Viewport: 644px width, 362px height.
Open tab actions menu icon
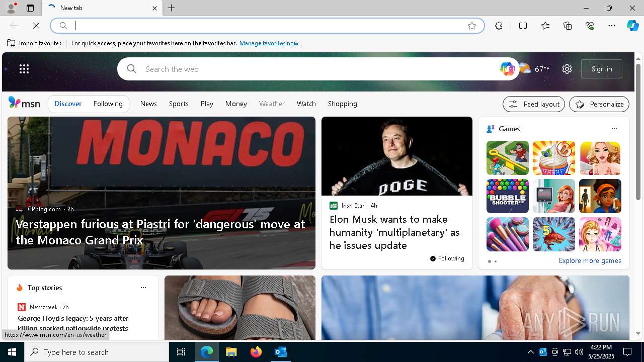pos(30,8)
